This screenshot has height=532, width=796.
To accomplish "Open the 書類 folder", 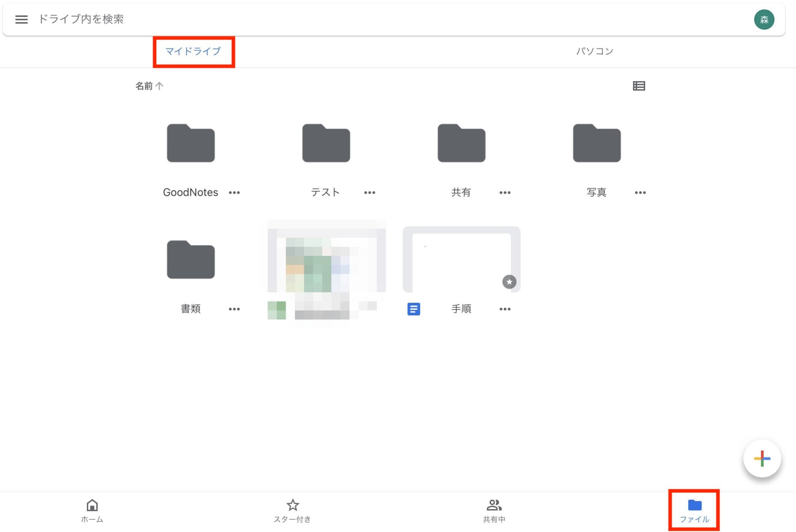I will tap(190, 260).
